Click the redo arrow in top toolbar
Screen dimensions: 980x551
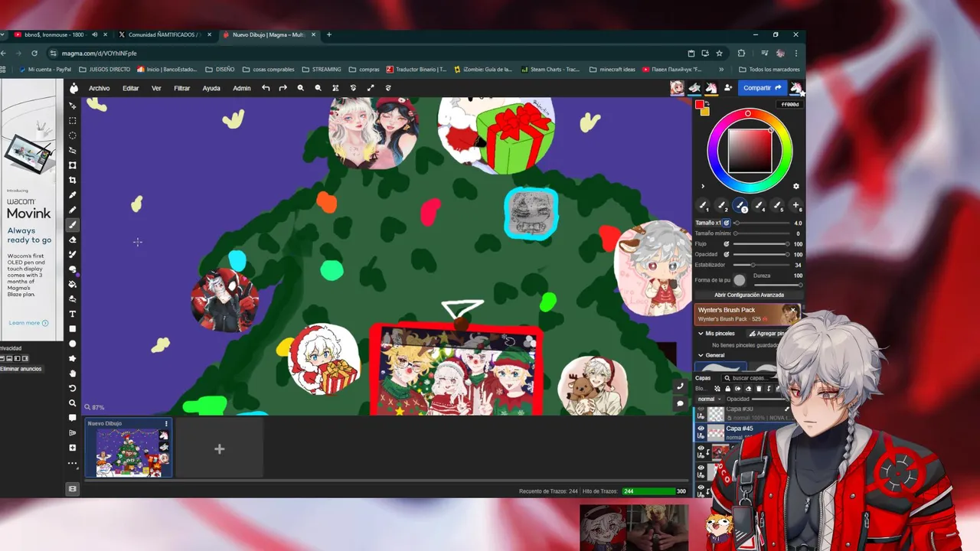click(283, 88)
